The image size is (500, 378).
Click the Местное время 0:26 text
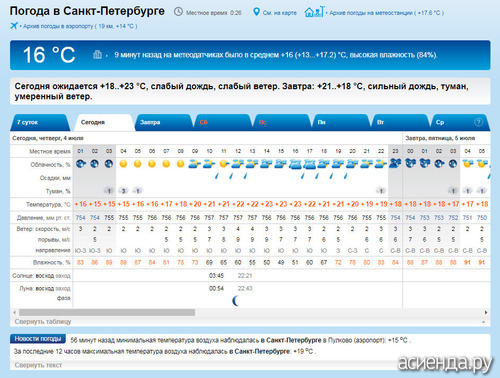(214, 13)
